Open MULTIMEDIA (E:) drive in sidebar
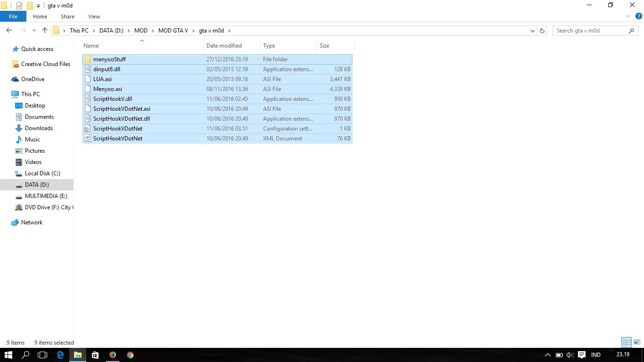 [46, 196]
